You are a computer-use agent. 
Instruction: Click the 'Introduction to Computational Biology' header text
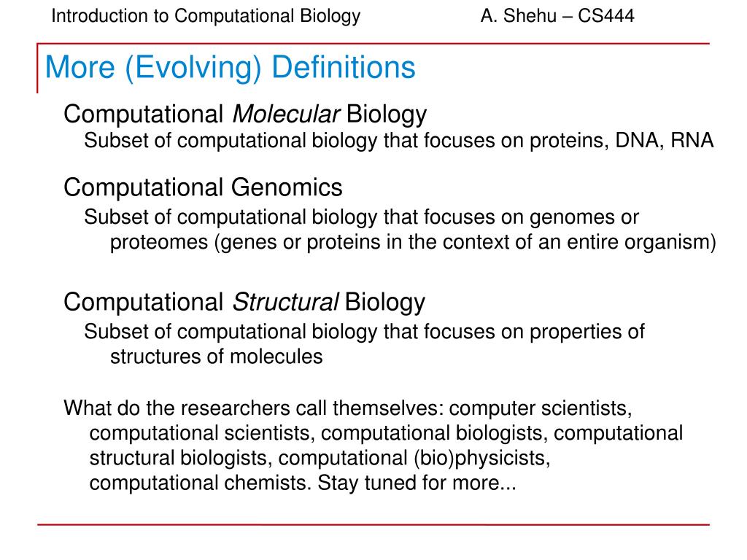[x=206, y=16]
